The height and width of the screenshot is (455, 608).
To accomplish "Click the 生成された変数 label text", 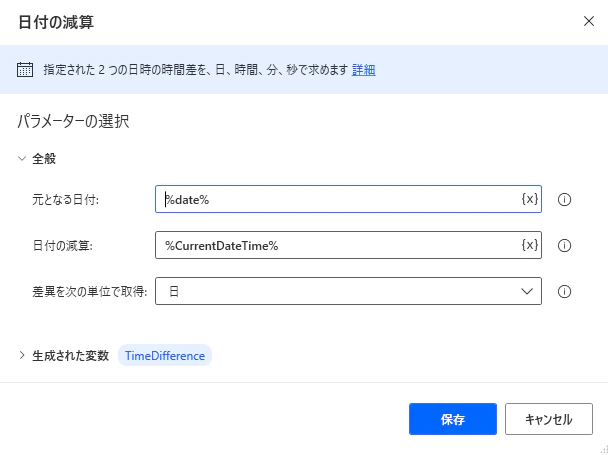I will pos(71,356).
